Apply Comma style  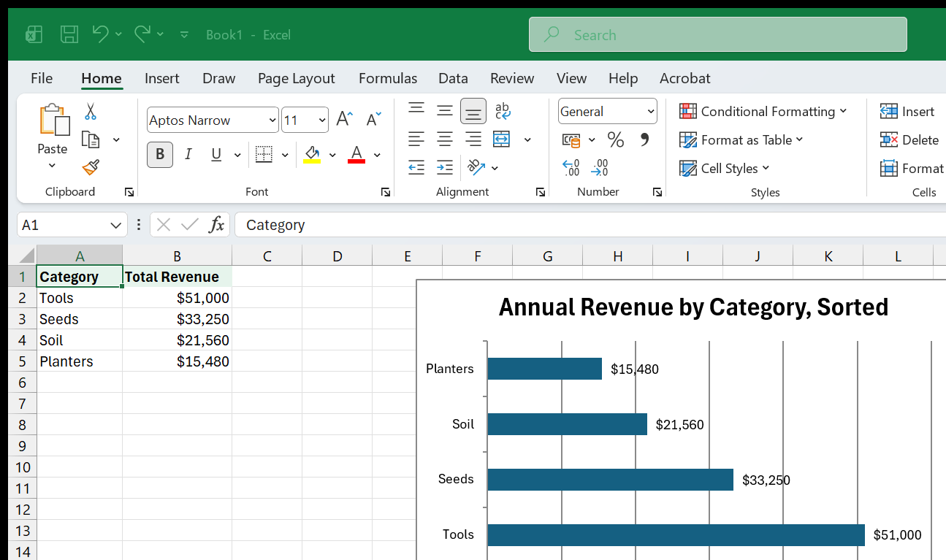[x=644, y=138]
